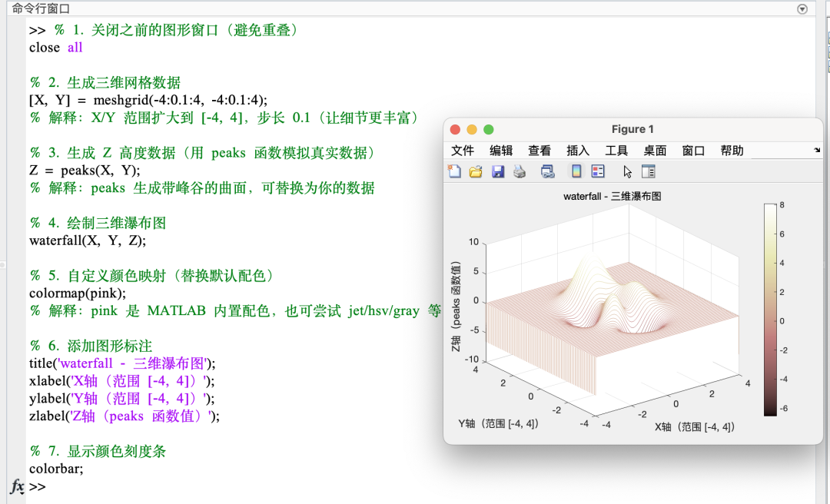This screenshot has width=830, height=504.
Task: Open the 窗口 menu in Figure 1
Action: click(x=693, y=151)
